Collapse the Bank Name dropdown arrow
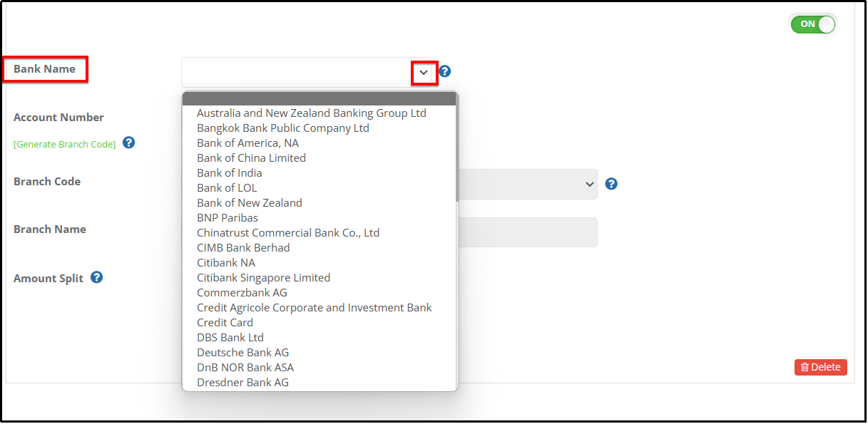This screenshot has height=424, width=868. [424, 73]
